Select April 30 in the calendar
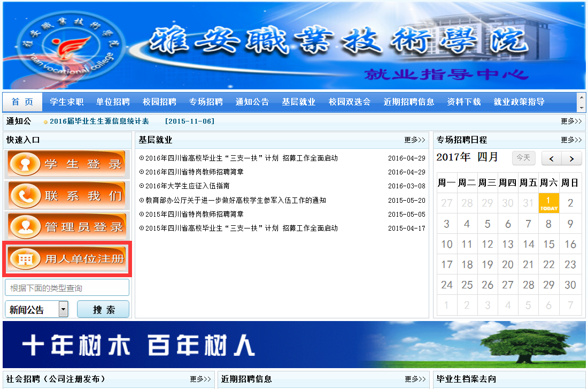The width and height of the screenshot is (588, 389). 570,285
